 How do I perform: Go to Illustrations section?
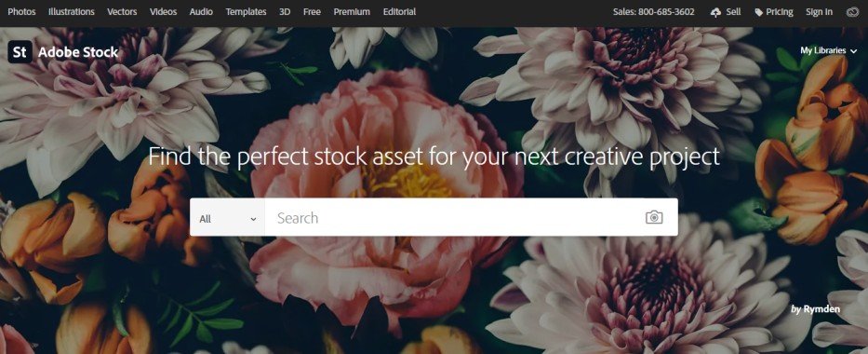[72, 11]
